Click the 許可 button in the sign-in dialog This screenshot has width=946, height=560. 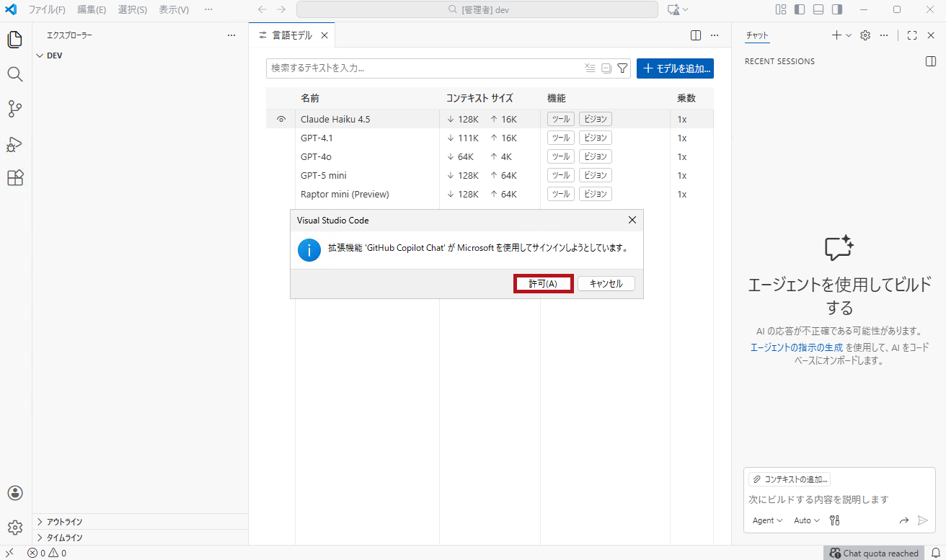click(x=543, y=283)
